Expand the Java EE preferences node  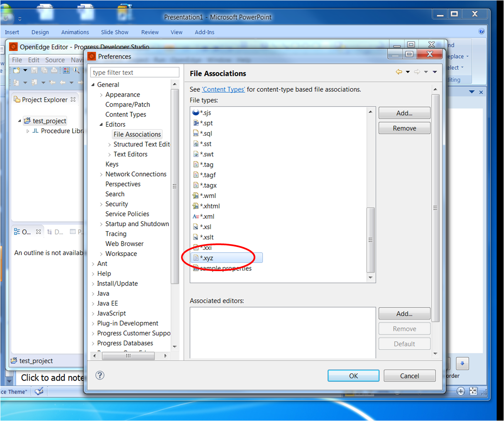pos(93,304)
